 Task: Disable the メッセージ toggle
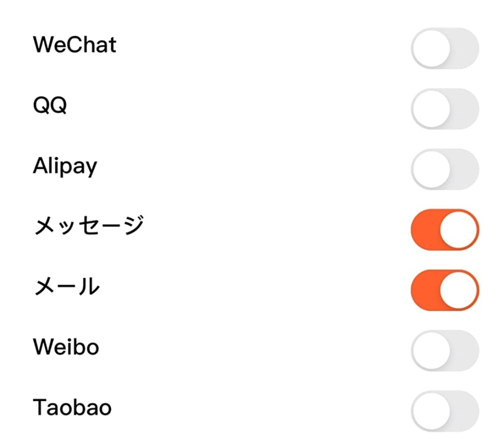point(444,230)
